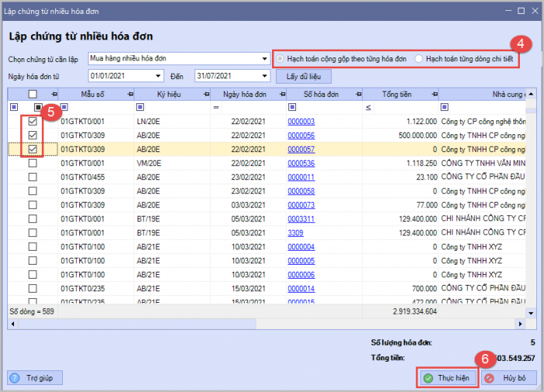The height and width of the screenshot is (392, 544).
Task: Click the pin icon on Tổng tiền column
Action: tap(434, 94)
